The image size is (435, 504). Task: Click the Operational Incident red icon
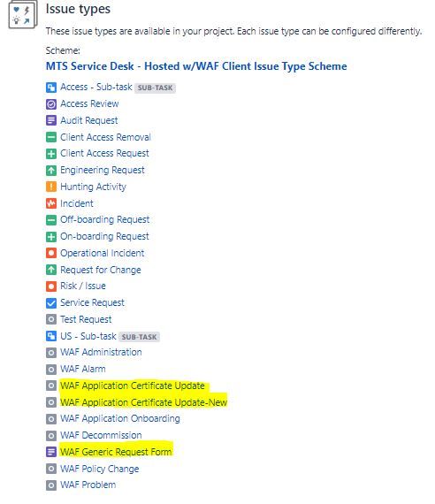coord(51,253)
